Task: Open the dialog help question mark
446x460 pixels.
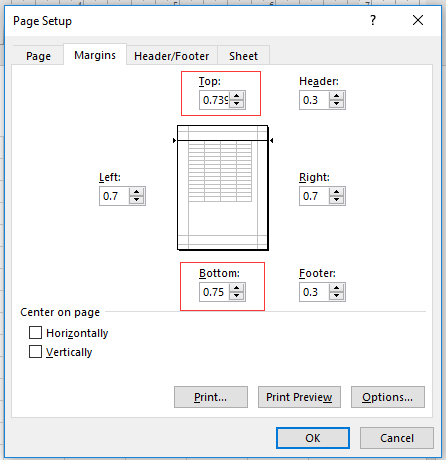Action: pos(373,20)
